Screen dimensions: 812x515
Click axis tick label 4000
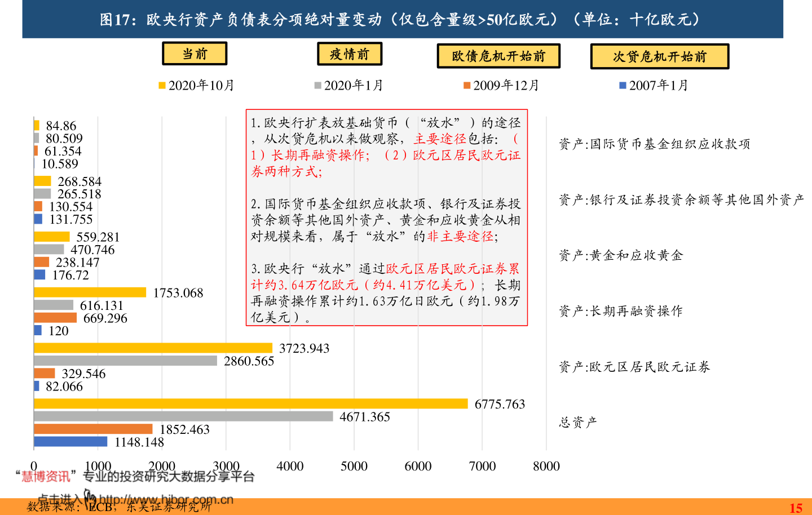pyautogui.click(x=290, y=466)
